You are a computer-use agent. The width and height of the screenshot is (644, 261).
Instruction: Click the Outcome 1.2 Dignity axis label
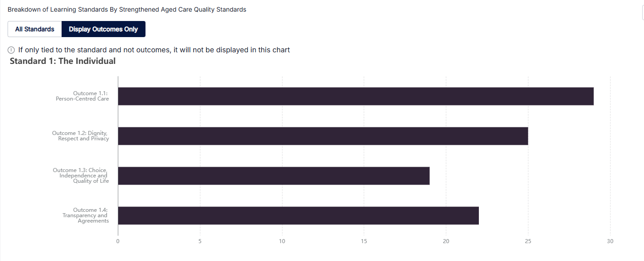click(81, 136)
